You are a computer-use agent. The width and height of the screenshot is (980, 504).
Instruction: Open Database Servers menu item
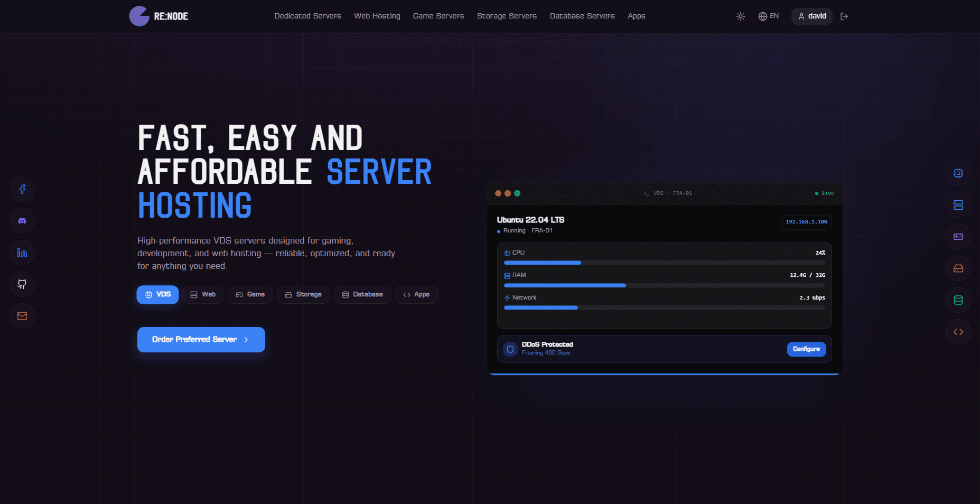coord(582,16)
